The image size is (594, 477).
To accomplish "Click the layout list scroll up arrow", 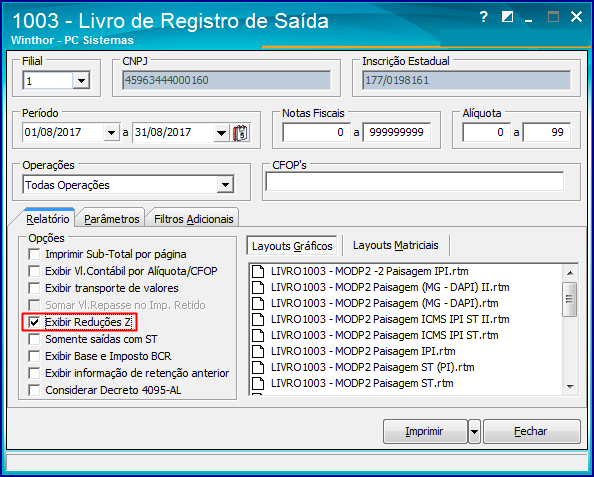I will pos(570,273).
